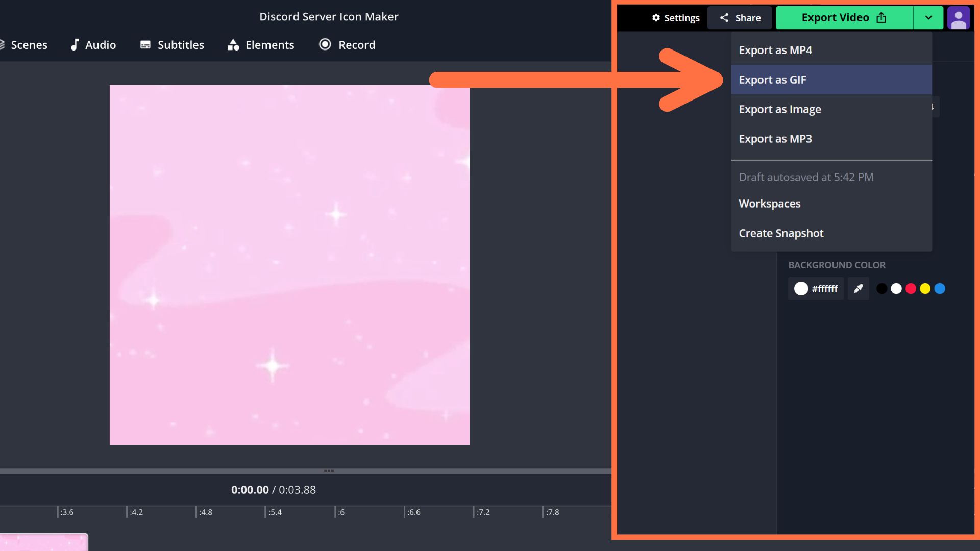The width and height of the screenshot is (980, 551).
Task: Toggle the red color preset swatch
Action: [910, 289]
